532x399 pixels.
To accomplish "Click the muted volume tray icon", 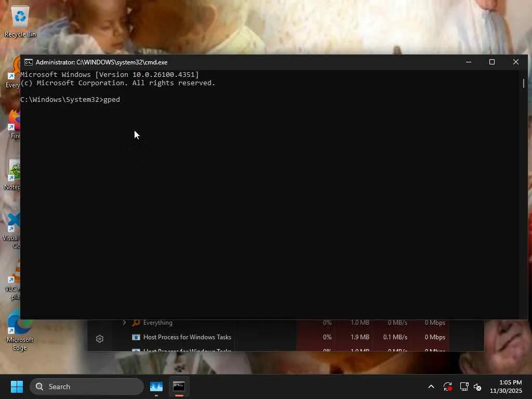I will 477,387.
